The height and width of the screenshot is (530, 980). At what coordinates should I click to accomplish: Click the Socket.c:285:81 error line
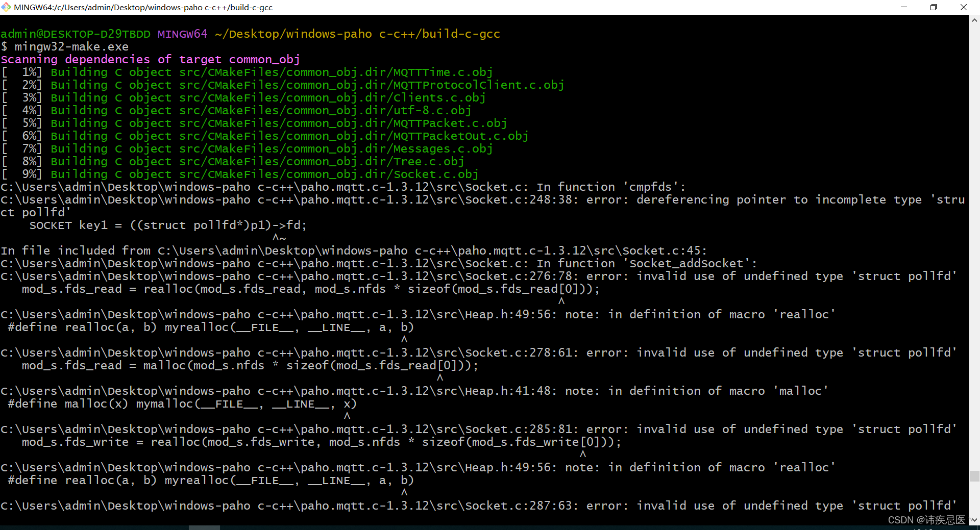[479, 430]
